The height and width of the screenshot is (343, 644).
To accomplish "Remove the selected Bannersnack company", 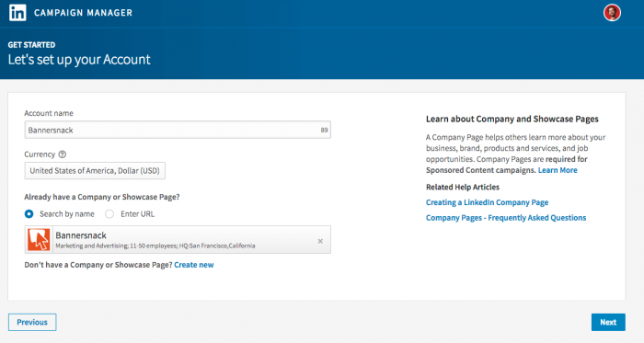I will pyautogui.click(x=320, y=241).
